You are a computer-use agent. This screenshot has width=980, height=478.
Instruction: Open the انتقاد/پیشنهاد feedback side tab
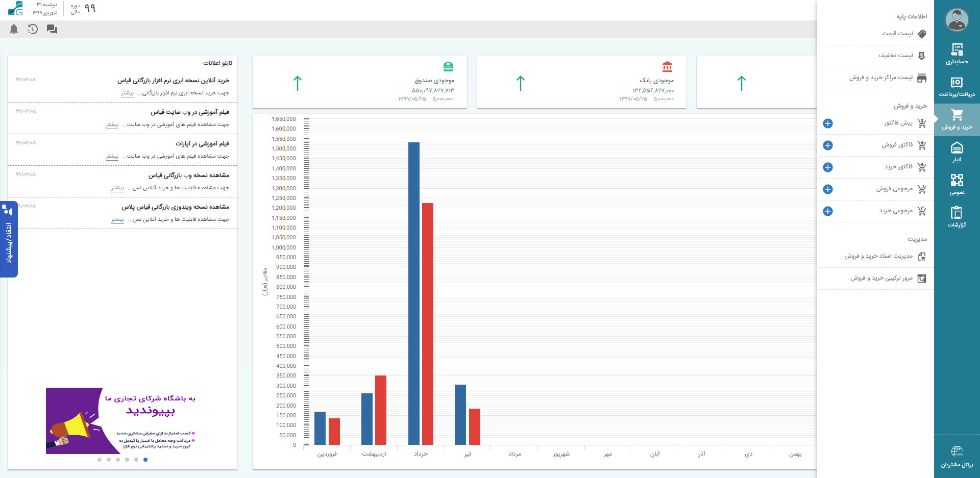8,239
